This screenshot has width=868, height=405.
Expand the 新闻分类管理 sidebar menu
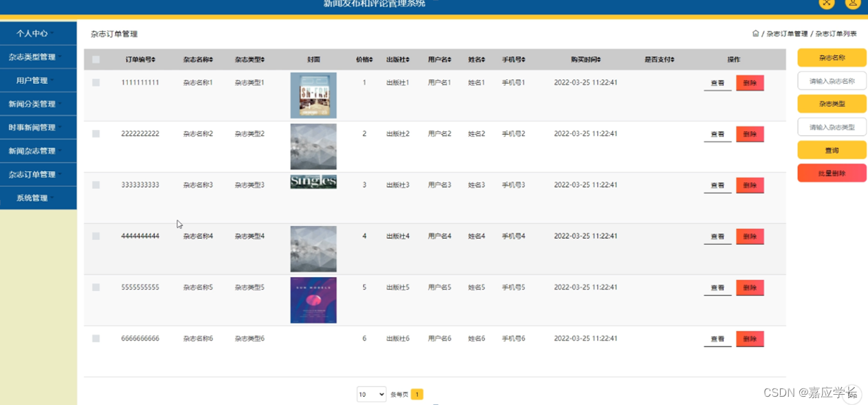(x=38, y=104)
